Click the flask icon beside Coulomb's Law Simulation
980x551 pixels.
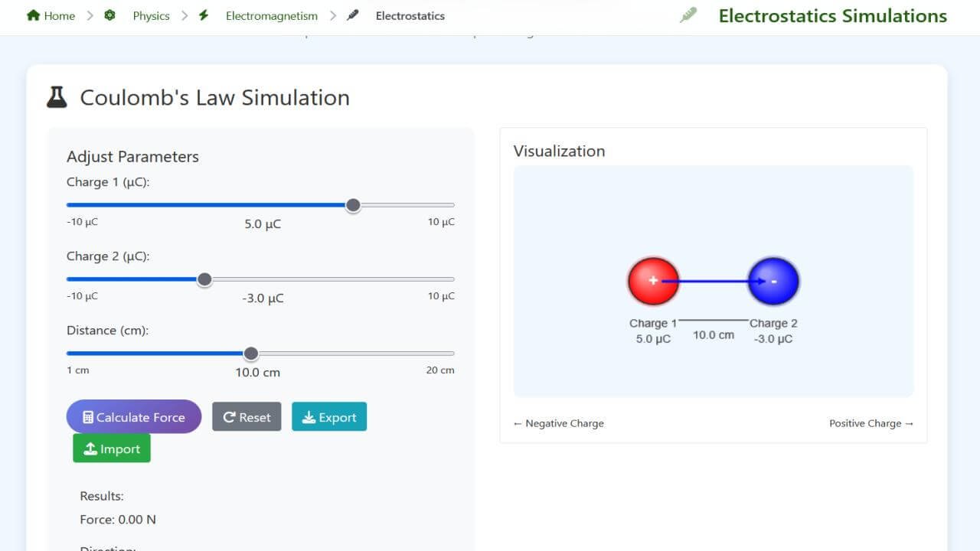click(x=57, y=97)
